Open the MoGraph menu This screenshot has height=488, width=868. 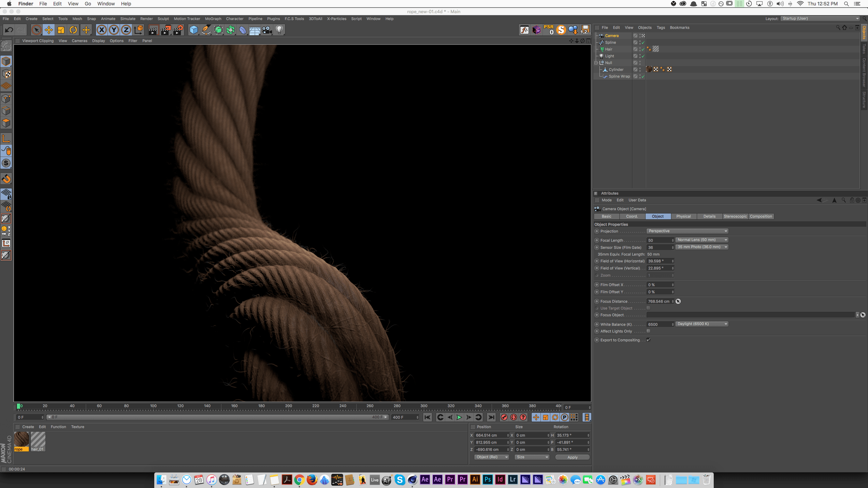point(213,19)
